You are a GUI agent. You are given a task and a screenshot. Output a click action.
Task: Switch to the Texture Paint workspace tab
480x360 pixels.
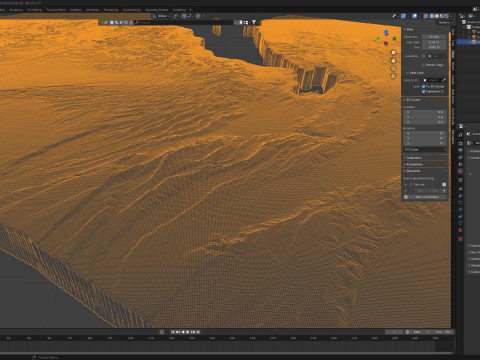[x=56, y=10]
